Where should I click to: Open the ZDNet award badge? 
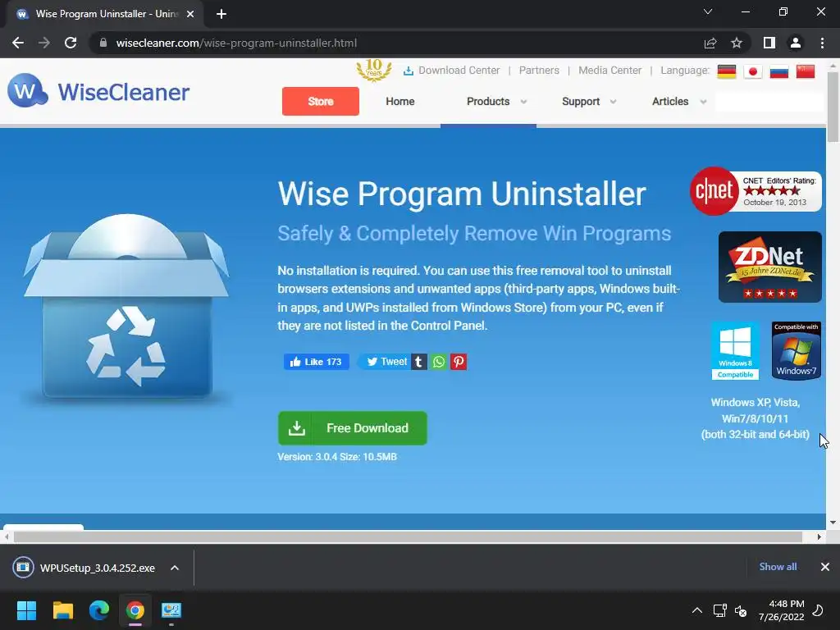point(769,267)
